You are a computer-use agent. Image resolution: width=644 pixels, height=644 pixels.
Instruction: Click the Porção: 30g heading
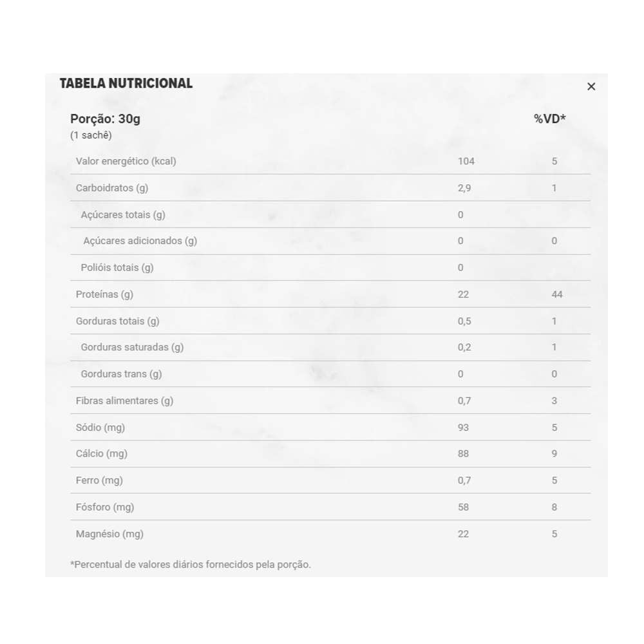[x=105, y=119]
